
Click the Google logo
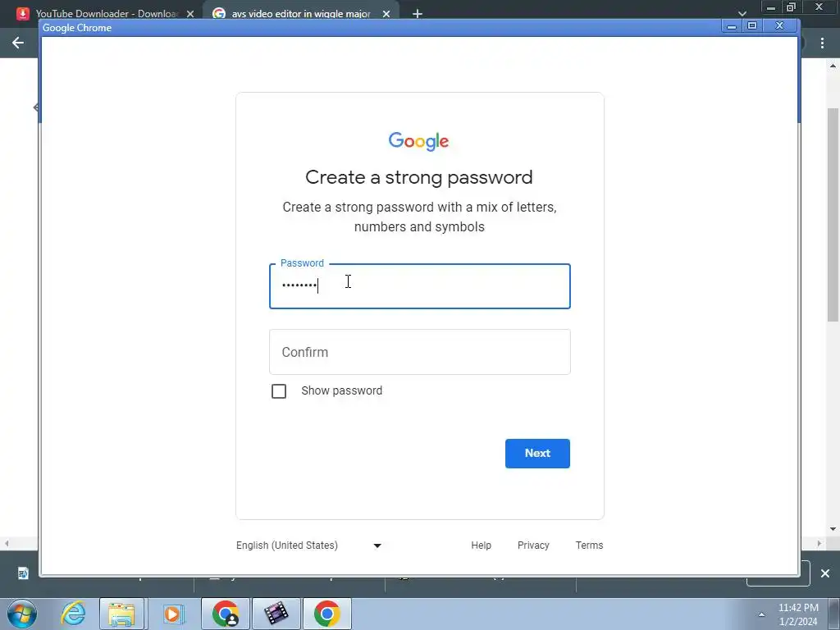tap(419, 141)
